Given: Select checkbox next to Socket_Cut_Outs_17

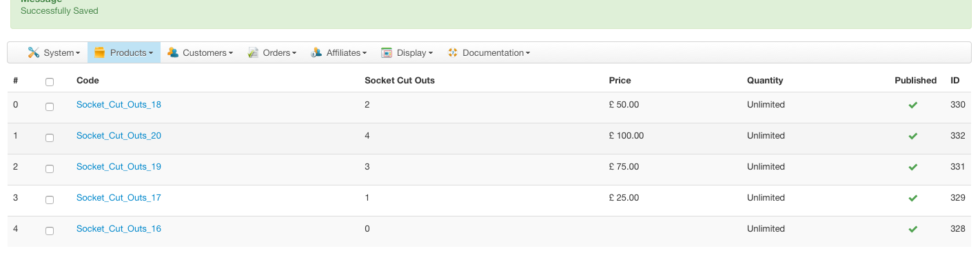Looking at the screenshot, I should tap(50, 200).
